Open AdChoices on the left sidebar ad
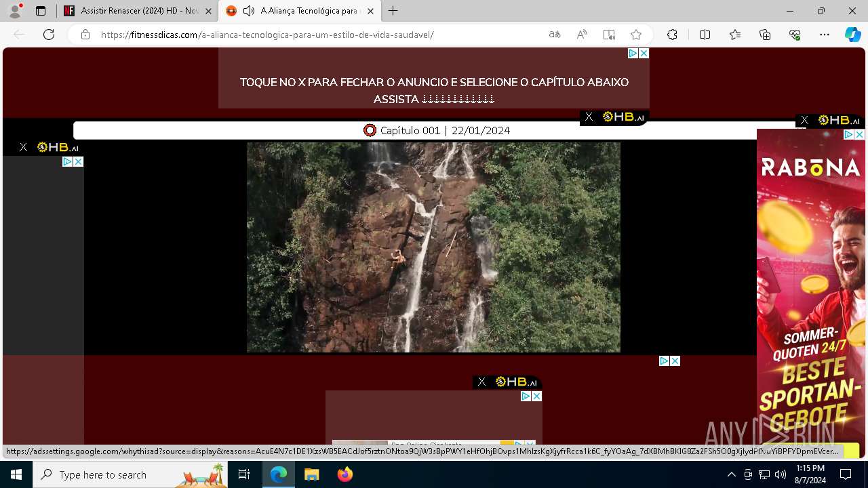 pos(68,161)
